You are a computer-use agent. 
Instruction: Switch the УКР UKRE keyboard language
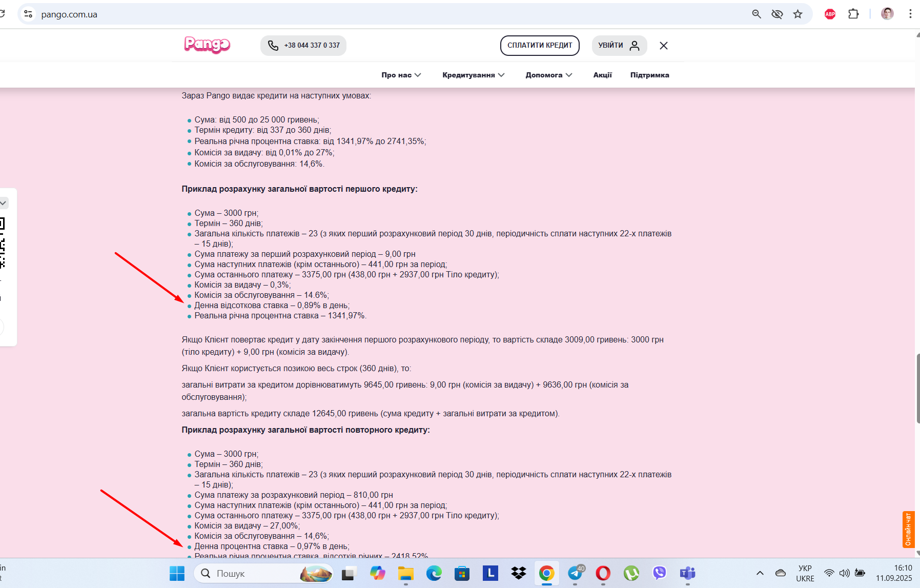[x=805, y=573]
